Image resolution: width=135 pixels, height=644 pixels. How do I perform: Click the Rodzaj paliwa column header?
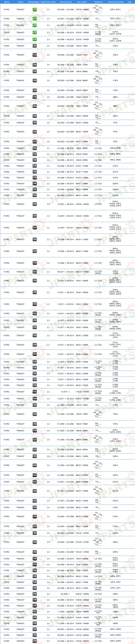pos(33,2)
